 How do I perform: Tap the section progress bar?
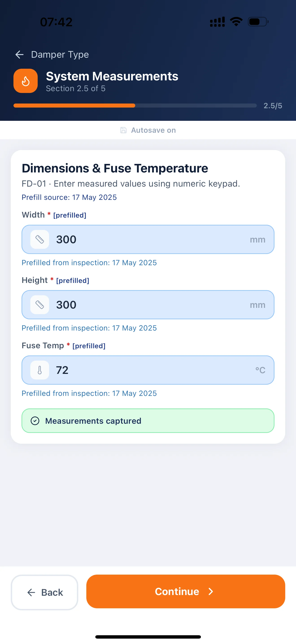pyautogui.click(x=135, y=106)
